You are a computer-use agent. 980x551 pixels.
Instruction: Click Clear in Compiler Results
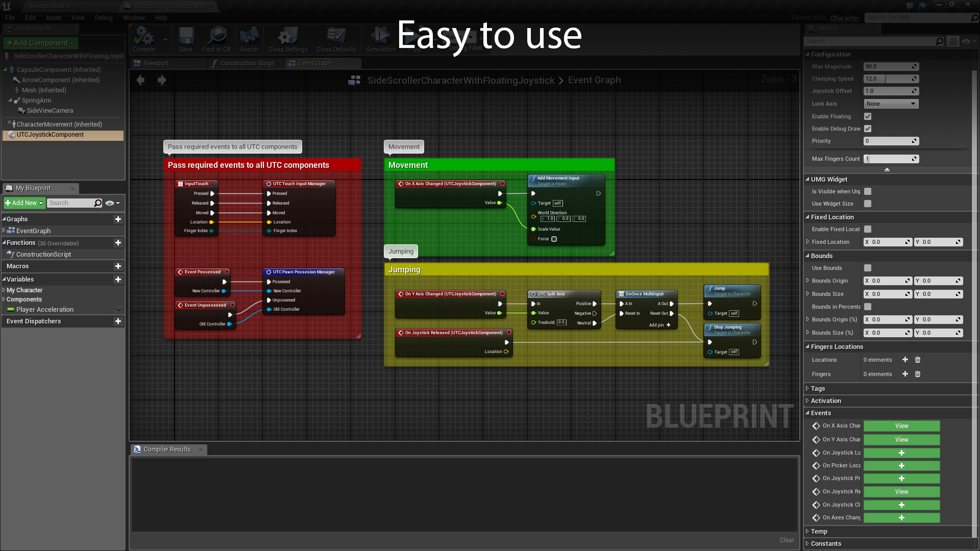pos(787,540)
